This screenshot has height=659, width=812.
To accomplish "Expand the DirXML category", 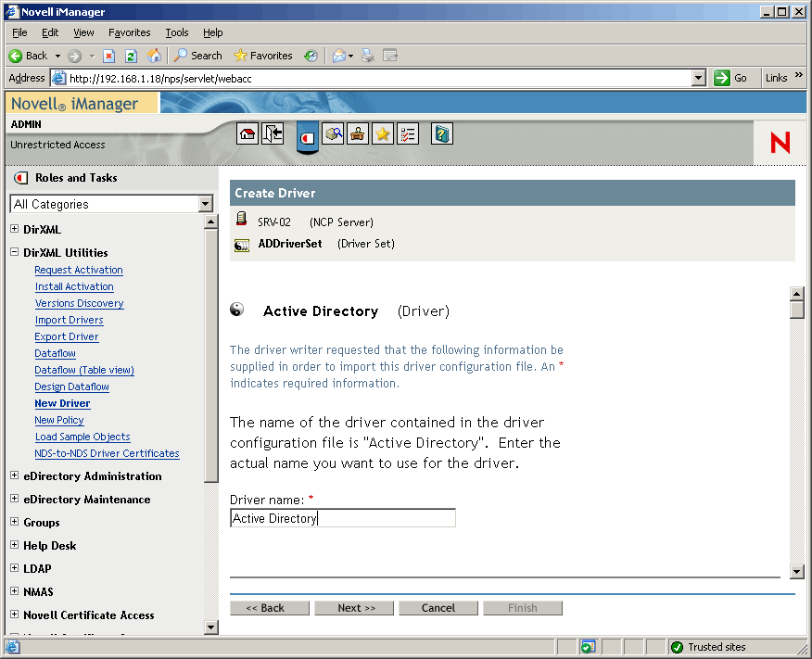I will point(15,229).
